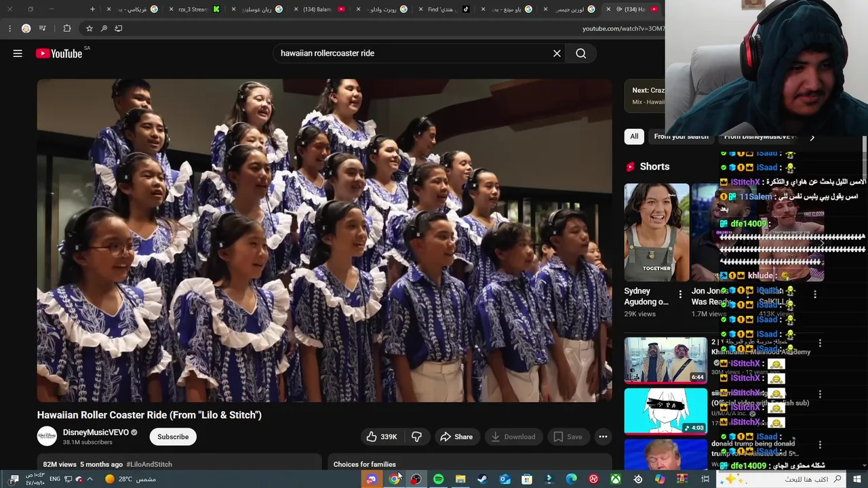This screenshot has height=488, width=868.
Task: Open Task View in the taskbar
Action: point(705,479)
